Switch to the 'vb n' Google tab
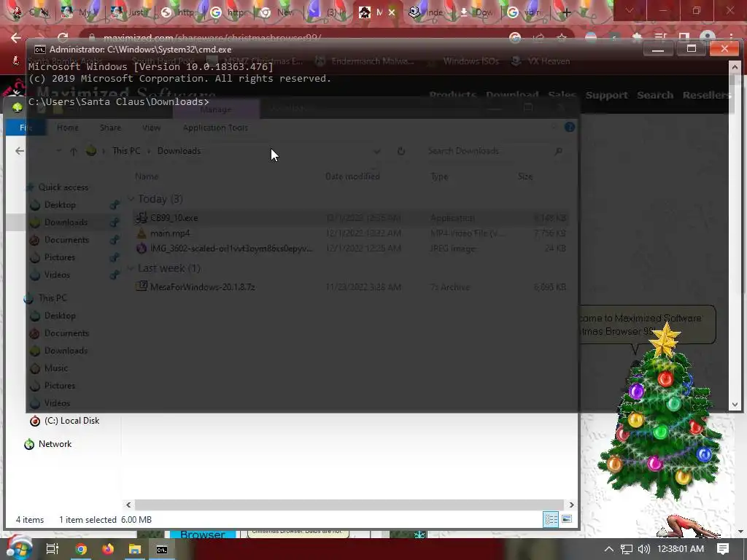The image size is (747, 560). [x=525, y=12]
